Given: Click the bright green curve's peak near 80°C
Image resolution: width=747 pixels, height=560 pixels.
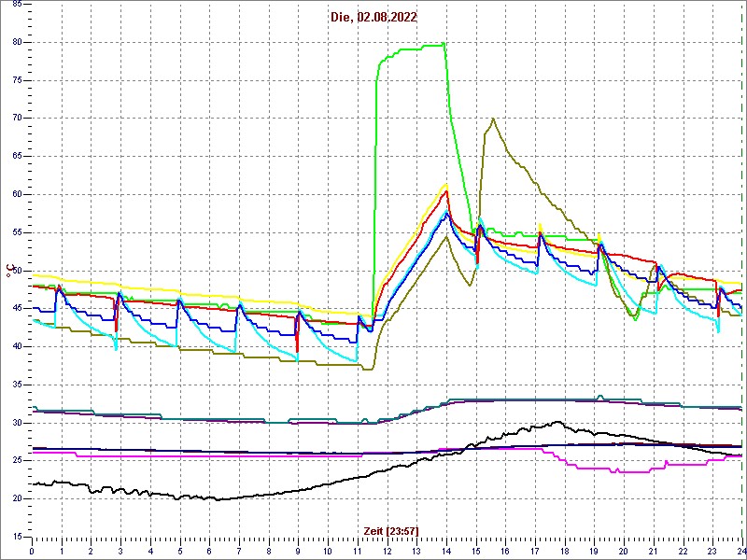Looking at the screenshot, I should pos(444,44).
